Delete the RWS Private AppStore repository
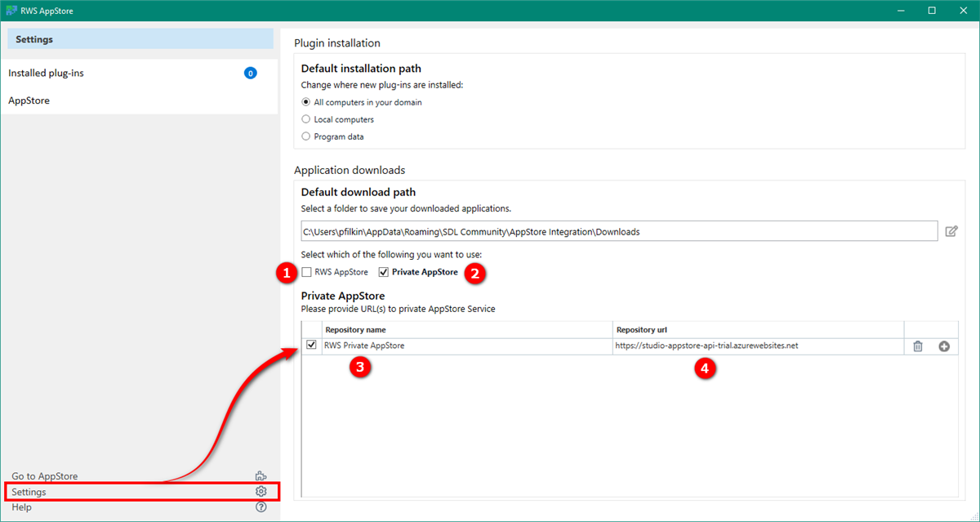The width and height of the screenshot is (980, 522). click(x=918, y=346)
